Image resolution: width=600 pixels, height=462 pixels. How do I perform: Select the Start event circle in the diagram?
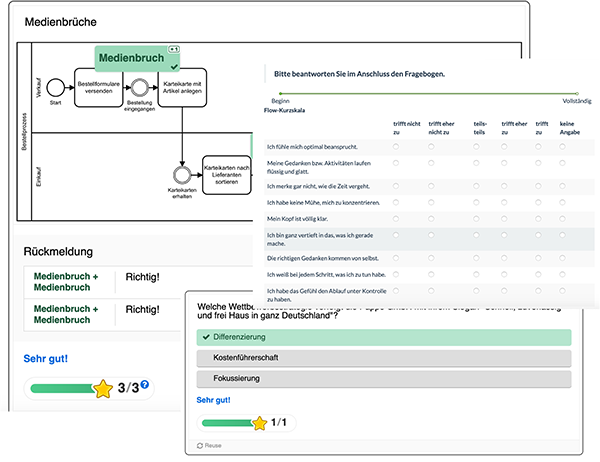tap(55, 88)
